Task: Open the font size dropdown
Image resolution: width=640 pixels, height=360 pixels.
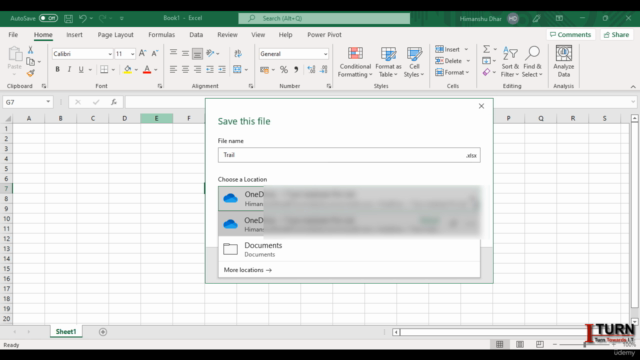Action: pos(133,54)
